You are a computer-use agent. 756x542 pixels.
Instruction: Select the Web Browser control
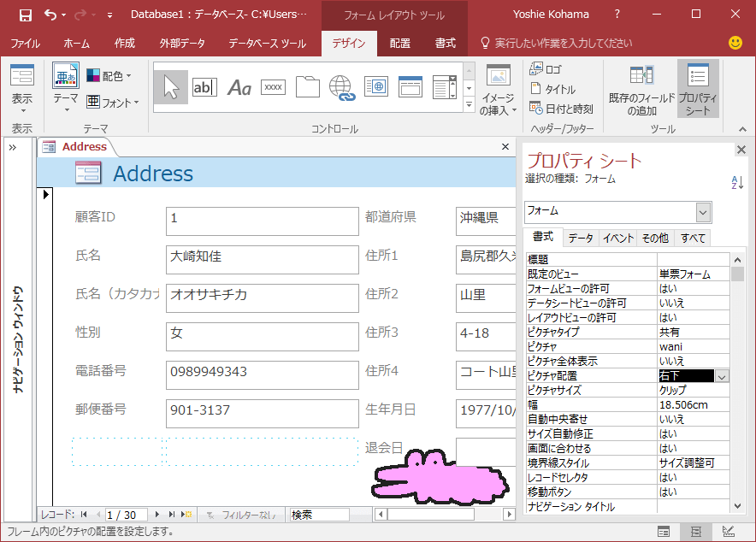point(376,87)
